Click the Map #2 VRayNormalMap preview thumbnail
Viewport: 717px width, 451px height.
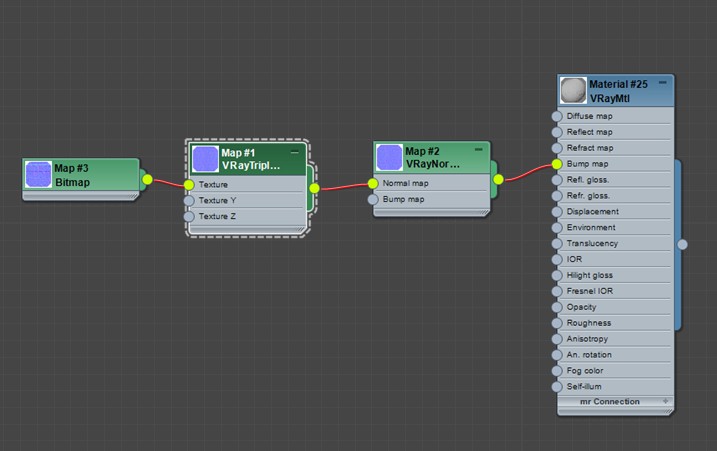click(389, 157)
